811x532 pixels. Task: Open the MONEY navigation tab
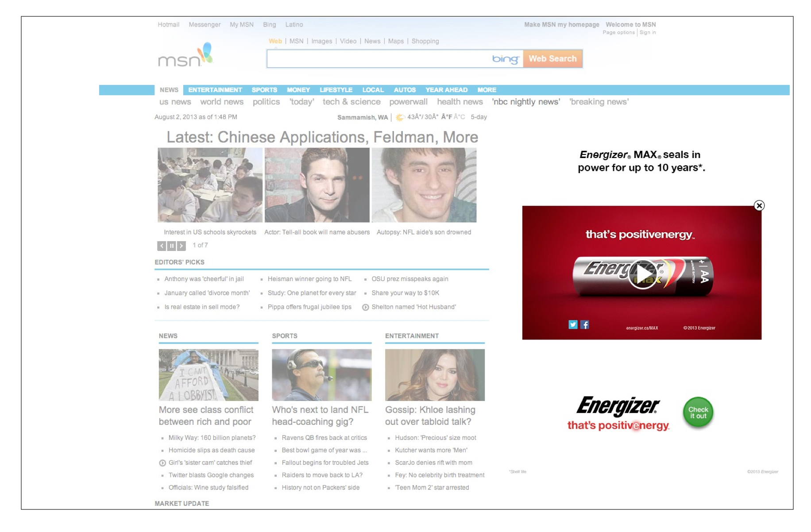298,90
